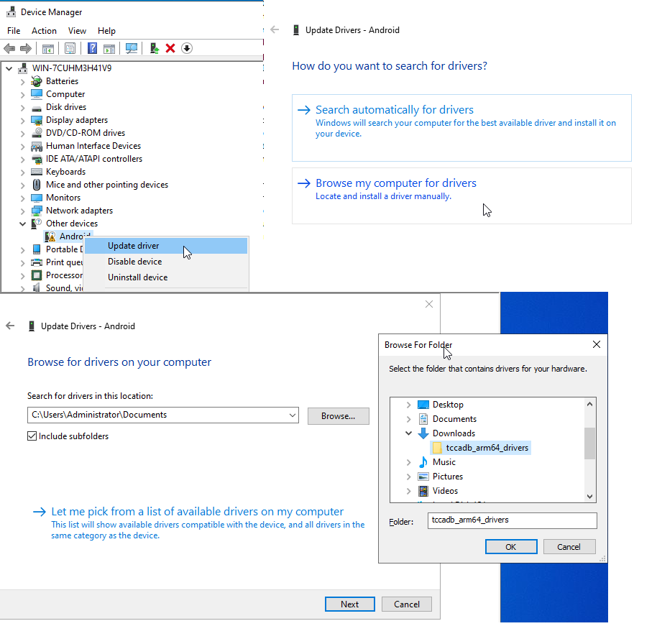Click Browse my computer for drivers
Screen dimensions: 657x644
click(x=461, y=196)
